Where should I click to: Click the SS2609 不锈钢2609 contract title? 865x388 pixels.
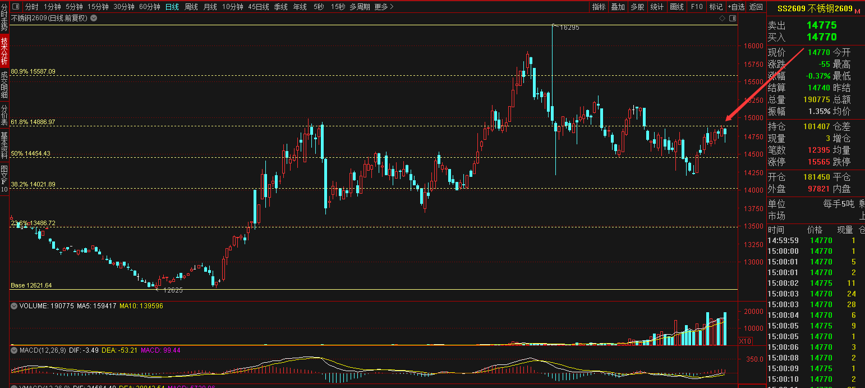tap(815, 8)
